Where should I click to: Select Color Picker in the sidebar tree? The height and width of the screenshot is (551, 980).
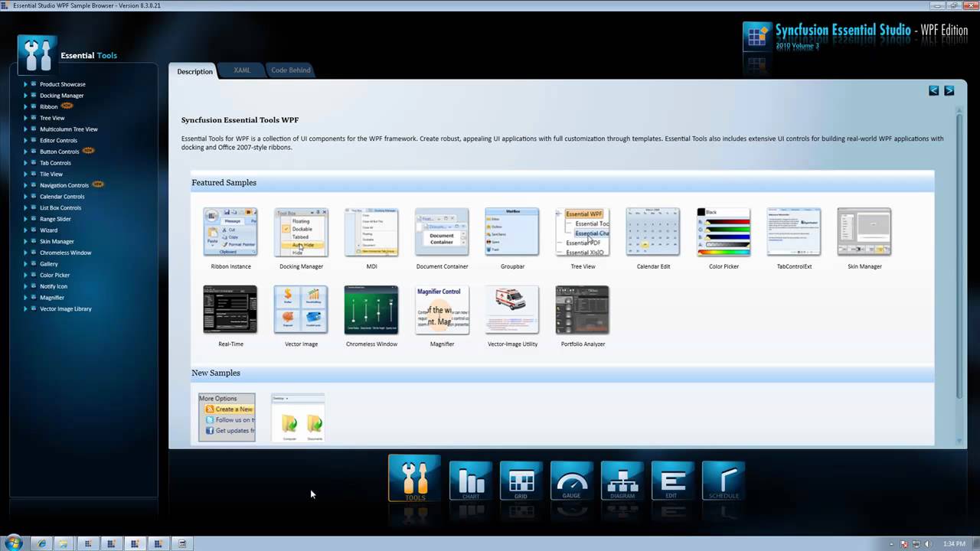54,275
